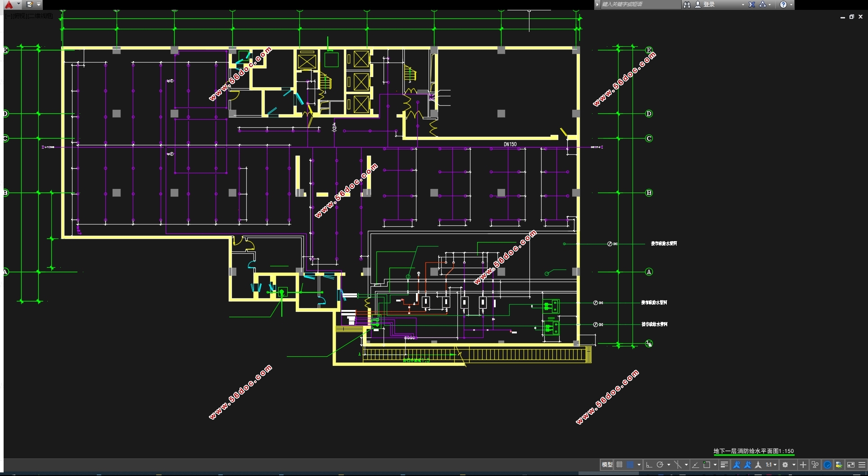The height and width of the screenshot is (476, 868).
Task: Toggle polar tracking in status bar
Action: click(660, 465)
